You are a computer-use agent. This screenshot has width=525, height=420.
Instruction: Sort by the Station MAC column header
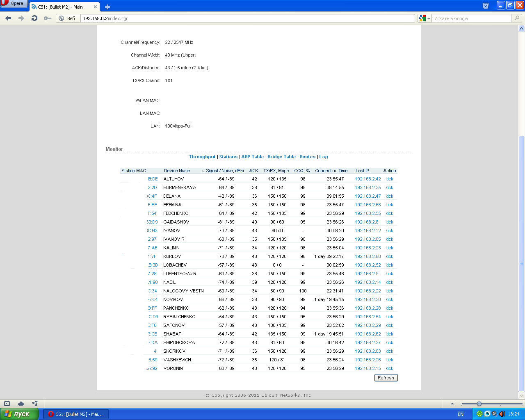134,171
